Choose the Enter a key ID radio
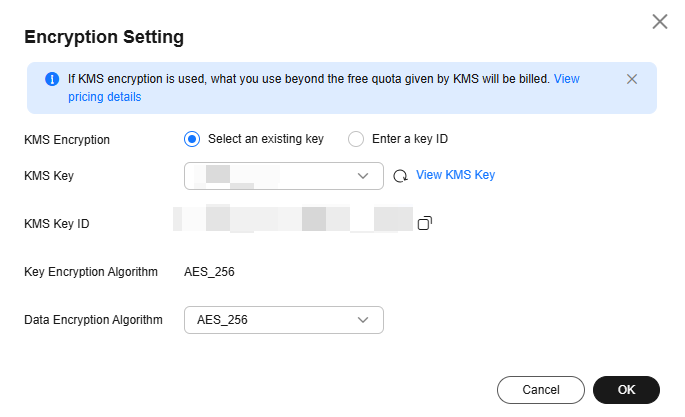 pos(356,139)
